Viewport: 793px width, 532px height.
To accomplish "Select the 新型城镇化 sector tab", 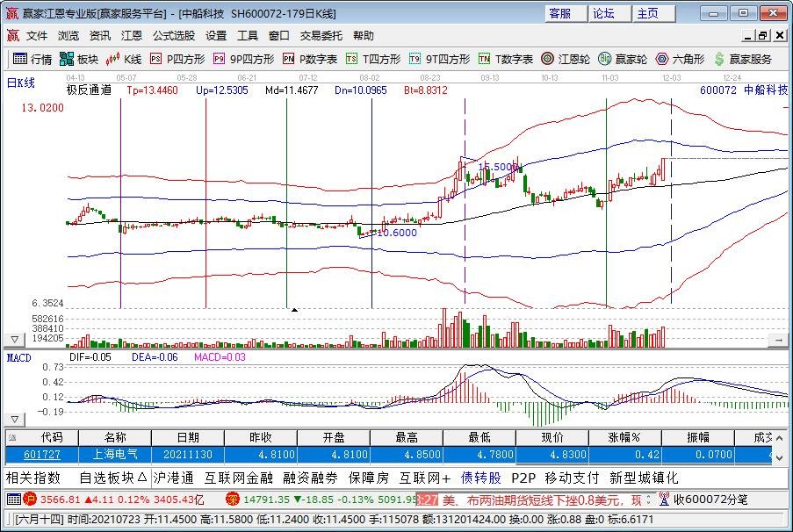I will coord(644,478).
